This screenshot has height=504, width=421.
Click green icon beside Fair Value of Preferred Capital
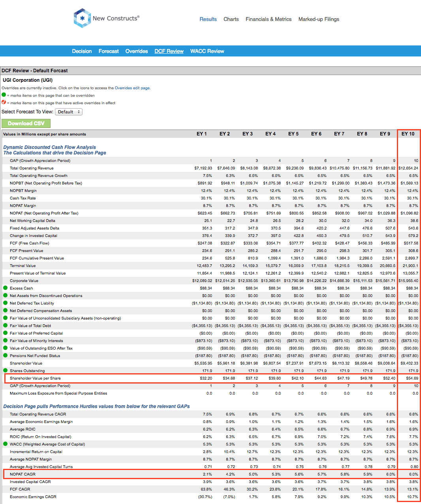(x=6, y=333)
